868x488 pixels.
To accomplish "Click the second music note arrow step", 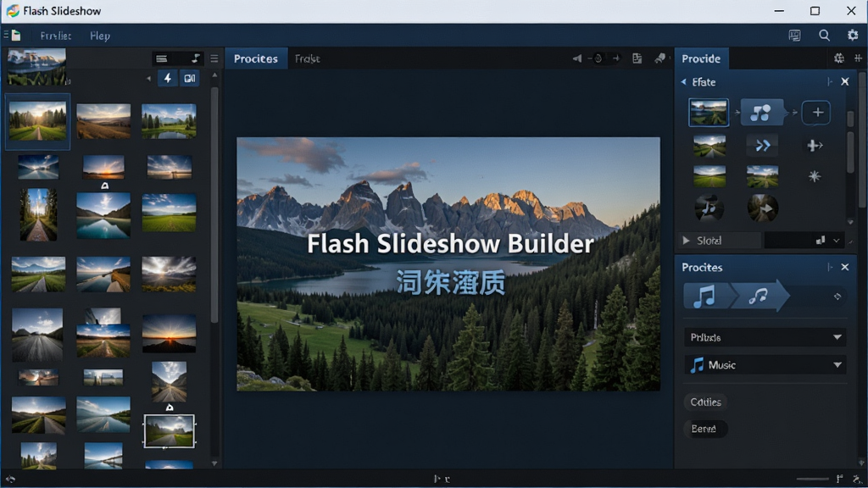I will [x=758, y=296].
